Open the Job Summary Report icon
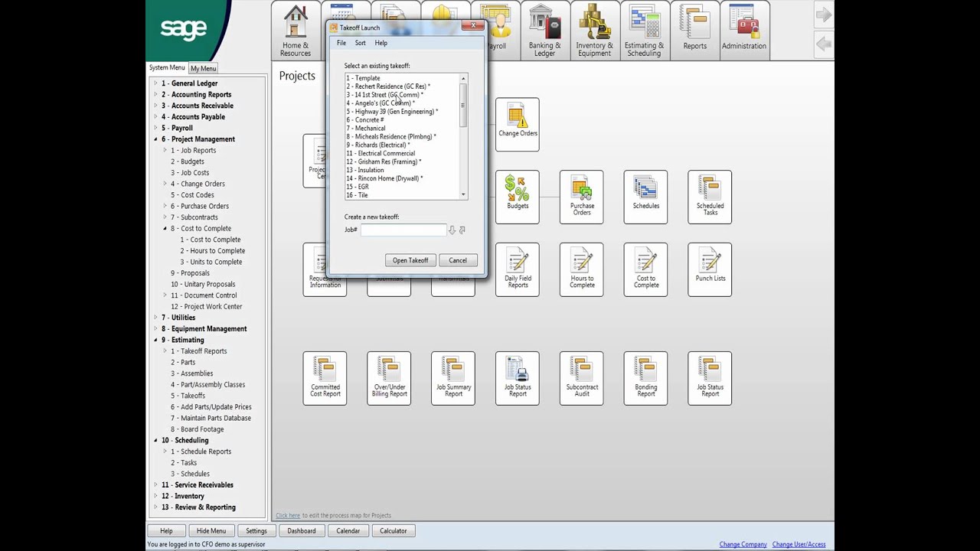The width and height of the screenshot is (980, 551). pos(453,378)
